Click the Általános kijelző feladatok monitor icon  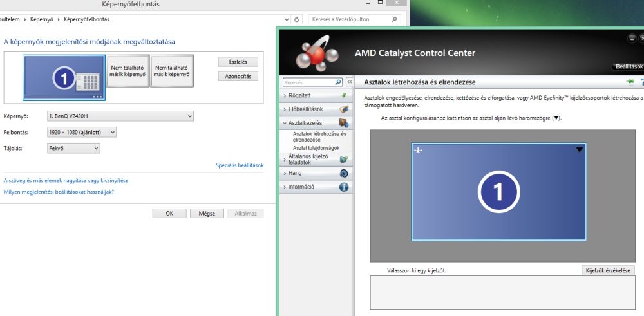click(344, 160)
